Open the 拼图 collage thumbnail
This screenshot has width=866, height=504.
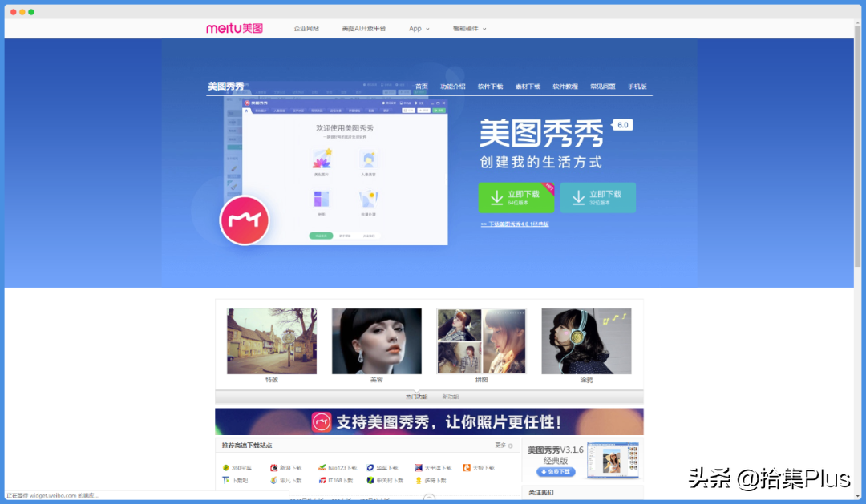482,341
